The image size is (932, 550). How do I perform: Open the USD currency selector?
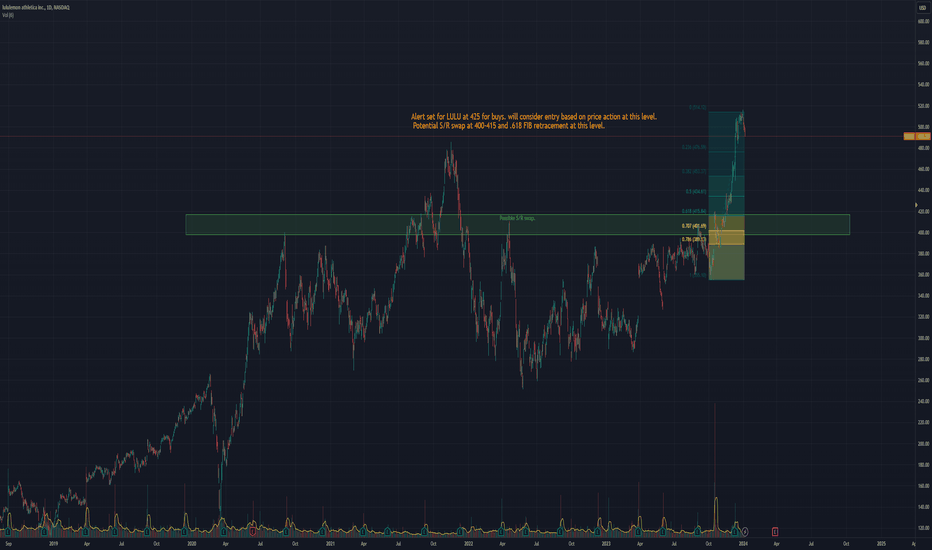[x=922, y=8]
